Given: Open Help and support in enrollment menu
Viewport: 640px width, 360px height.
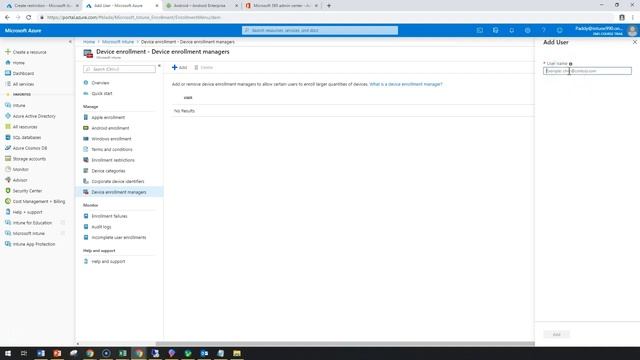Looking at the screenshot, I should tap(108, 261).
